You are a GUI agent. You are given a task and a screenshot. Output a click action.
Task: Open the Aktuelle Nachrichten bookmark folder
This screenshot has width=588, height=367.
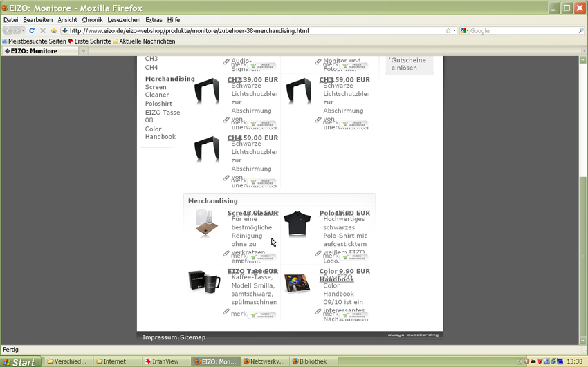[x=144, y=41]
